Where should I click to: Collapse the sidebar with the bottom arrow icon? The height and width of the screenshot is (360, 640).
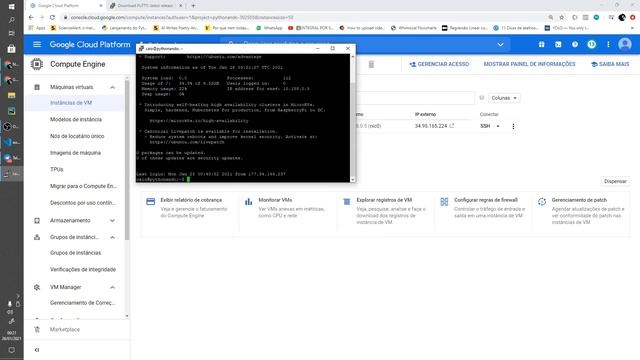[x=37, y=350]
